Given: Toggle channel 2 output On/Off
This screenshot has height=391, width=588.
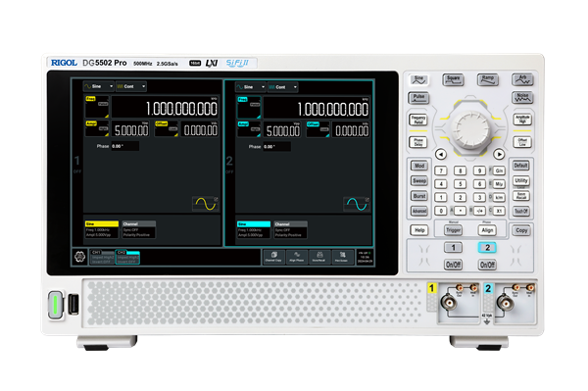Looking at the screenshot, I should [x=487, y=265].
